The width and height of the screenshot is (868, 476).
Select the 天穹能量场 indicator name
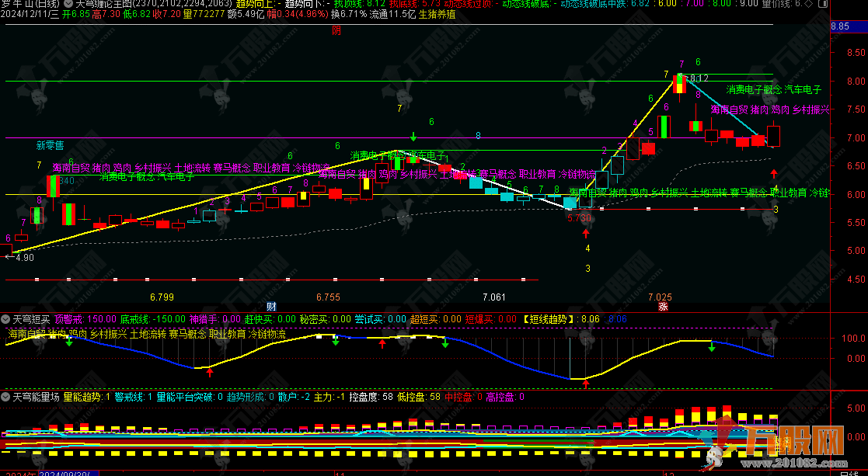(36, 397)
